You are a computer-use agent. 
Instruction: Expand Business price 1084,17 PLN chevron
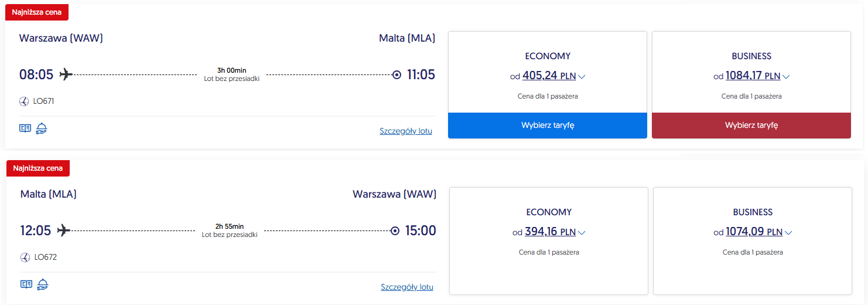[786, 77]
